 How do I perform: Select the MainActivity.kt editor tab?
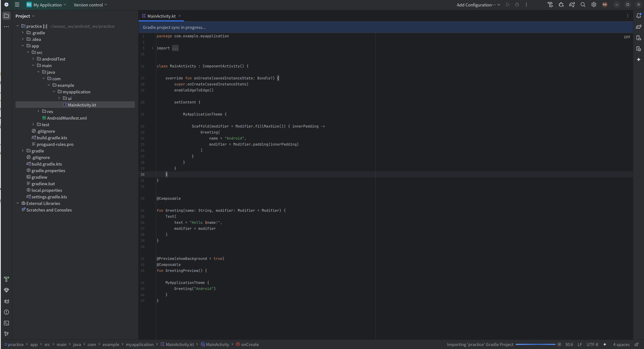point(161,16)
